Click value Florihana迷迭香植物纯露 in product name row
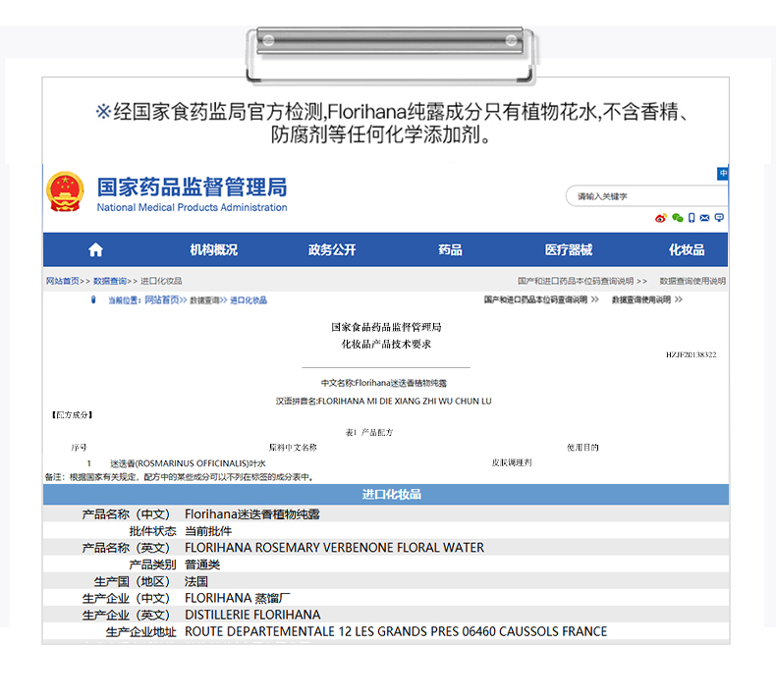Viewport: 776px width, 700px height. tap(251, 514)
